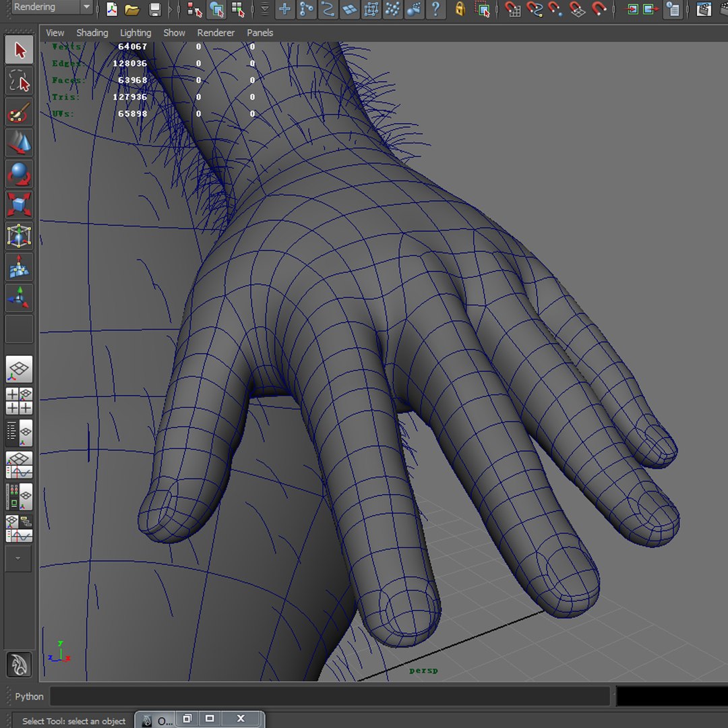Open the Shading panel menu
The width and height of the screenshot is (728, 728).
pyautogui.click(x=92, y=33)
